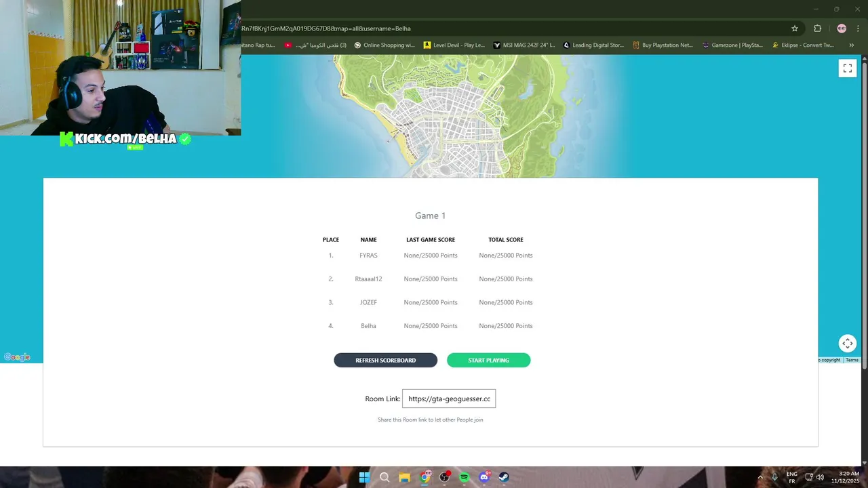The width and height of the screenshot is (868, 488).
Task: Click the microphone tray icon
Action: (774, 477)
